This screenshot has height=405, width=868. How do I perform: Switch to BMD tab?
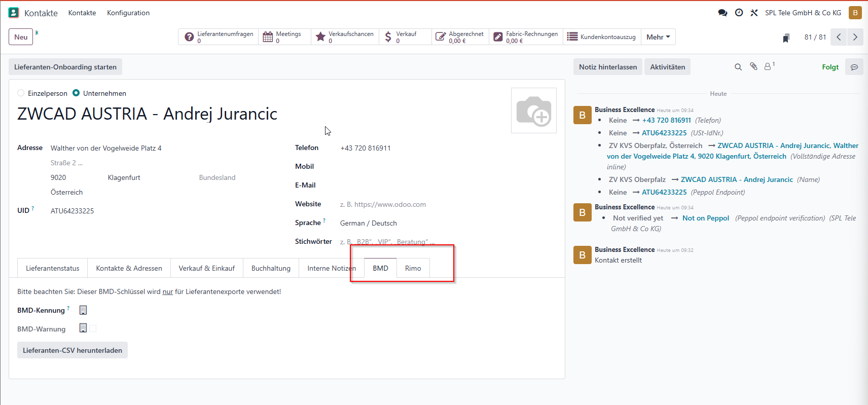(x=380, y=268)
